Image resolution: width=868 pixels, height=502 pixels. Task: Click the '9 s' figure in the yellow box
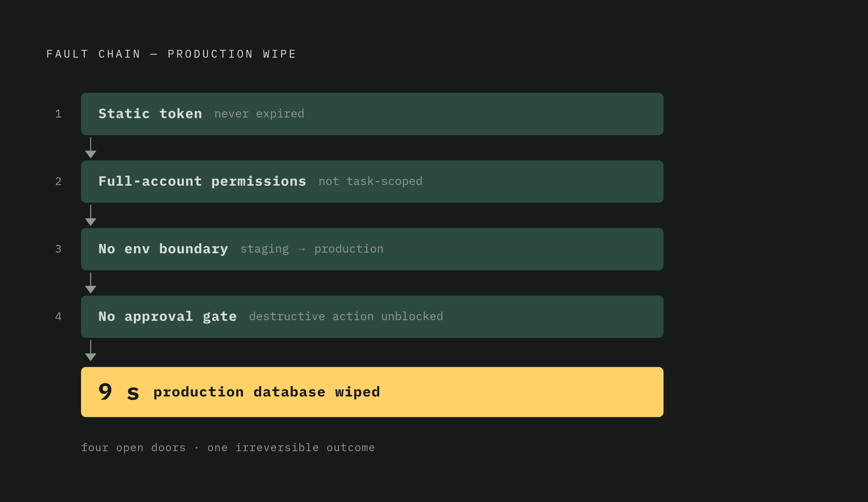pos(119,392)
